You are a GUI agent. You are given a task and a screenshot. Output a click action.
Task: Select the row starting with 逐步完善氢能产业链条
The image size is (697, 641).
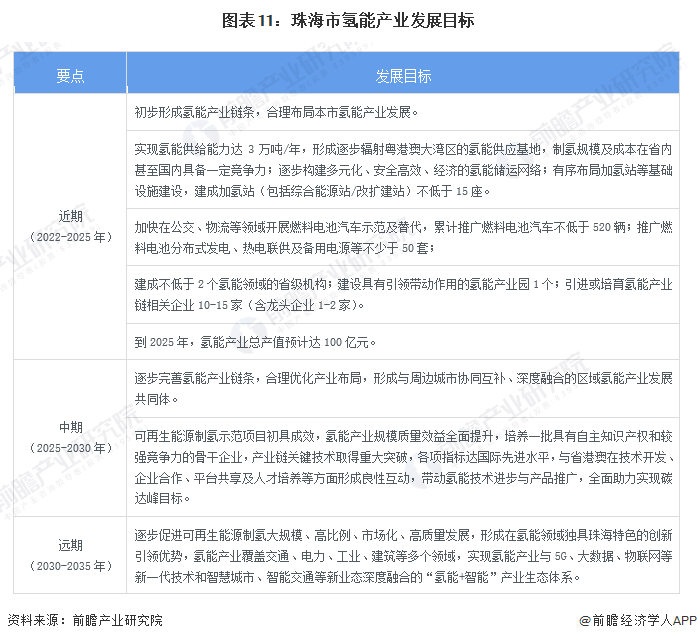[x=403, y=388]
